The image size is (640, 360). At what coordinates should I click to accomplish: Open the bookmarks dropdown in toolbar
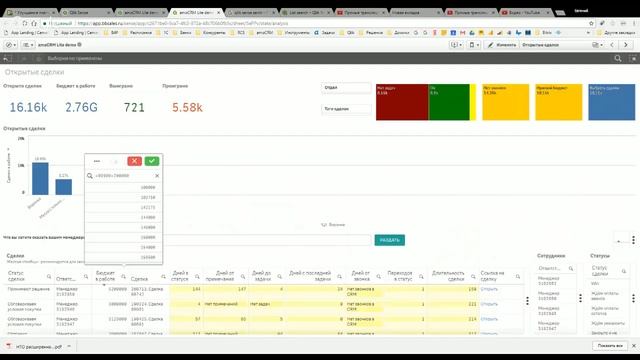click(x=474, y=45)
